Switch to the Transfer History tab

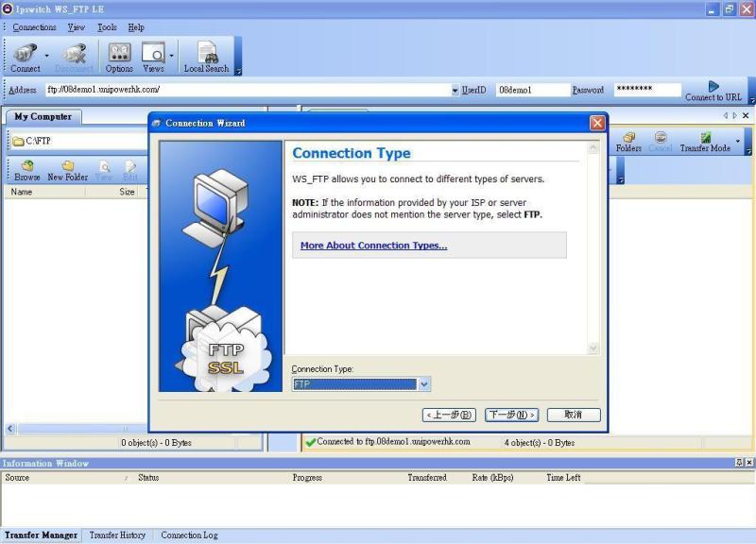point(117,535)
